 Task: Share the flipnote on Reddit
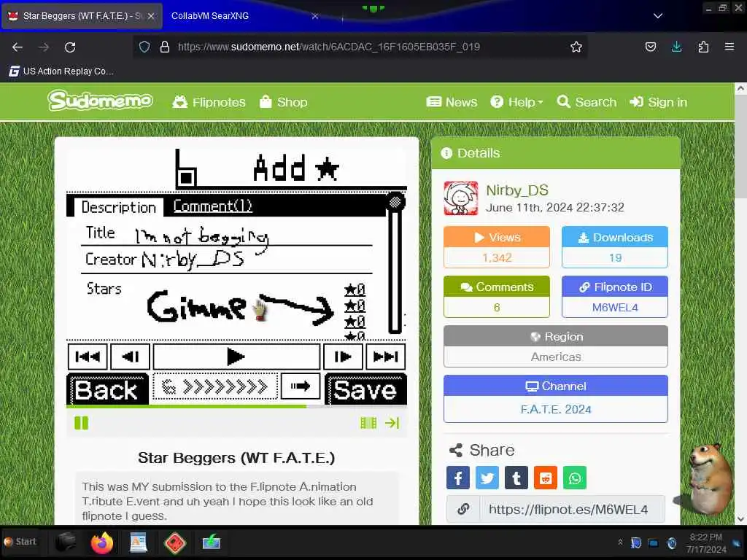[546, 478]
